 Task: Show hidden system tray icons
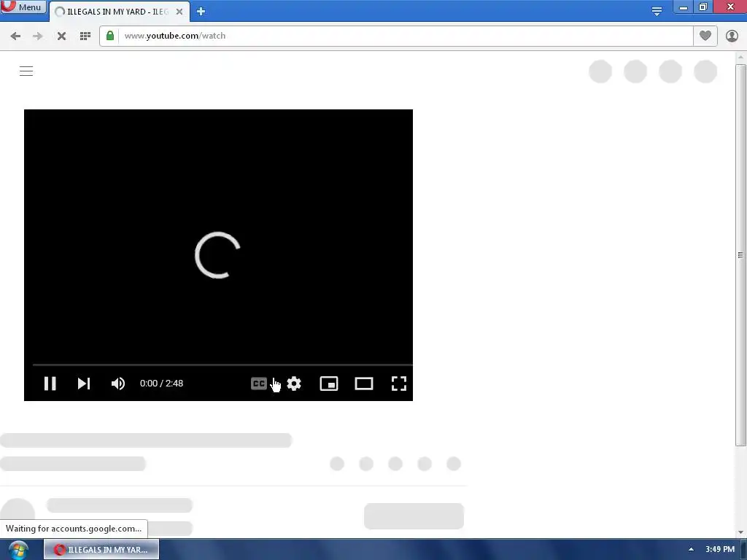[x=691, y=550]
